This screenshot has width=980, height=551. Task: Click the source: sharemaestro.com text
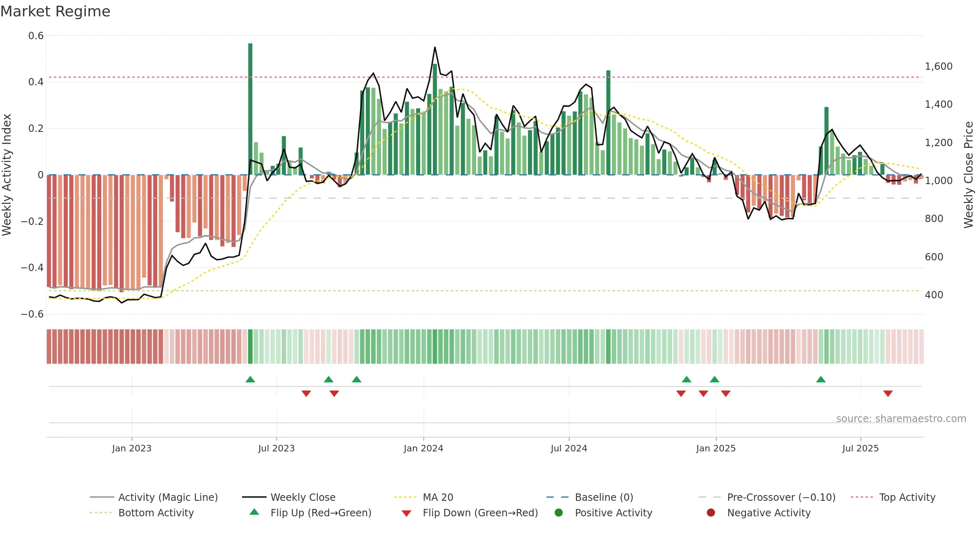tap(901, 418)
